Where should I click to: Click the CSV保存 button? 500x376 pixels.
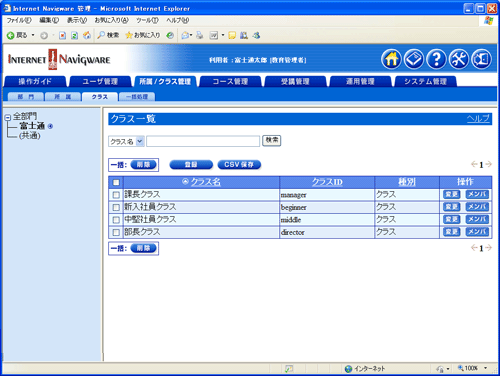coord(239,165)
